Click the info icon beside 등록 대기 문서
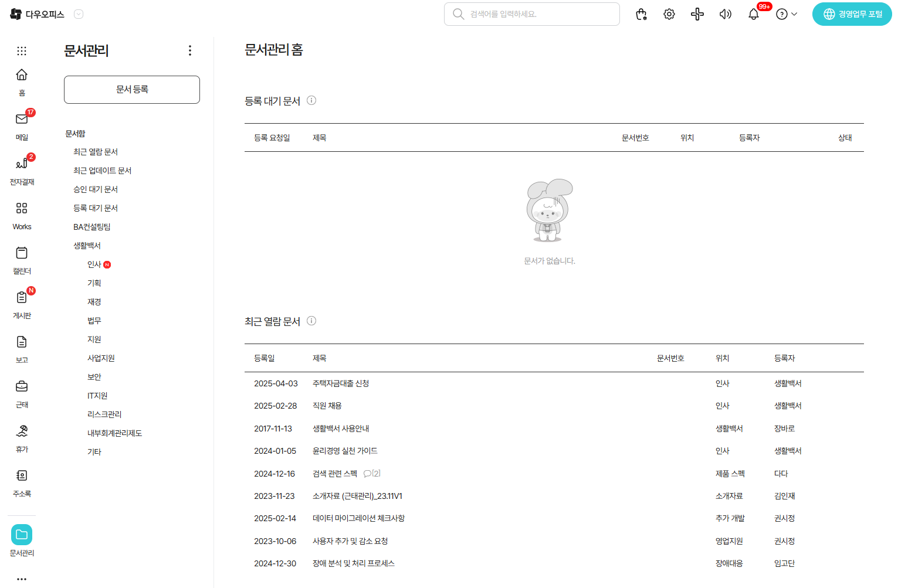Viewport: 898px width, 588px height. [311, 100]
